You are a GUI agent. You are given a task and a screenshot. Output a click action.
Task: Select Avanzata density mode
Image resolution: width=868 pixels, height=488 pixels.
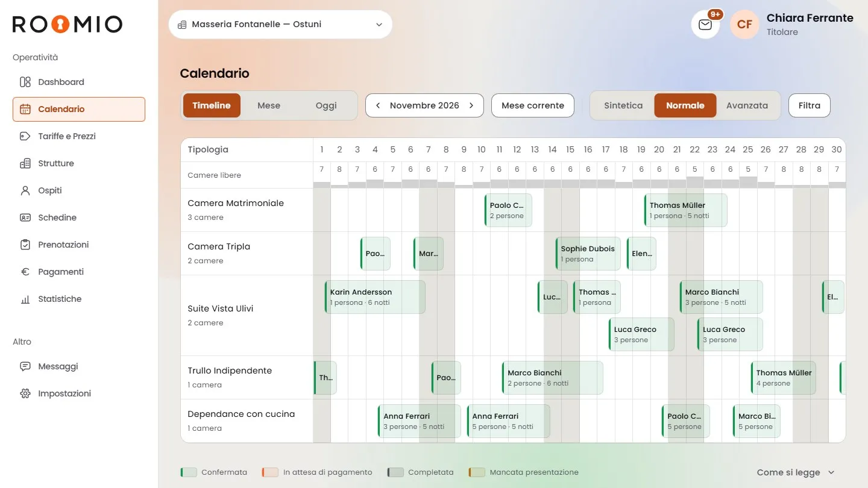(747, 105)
